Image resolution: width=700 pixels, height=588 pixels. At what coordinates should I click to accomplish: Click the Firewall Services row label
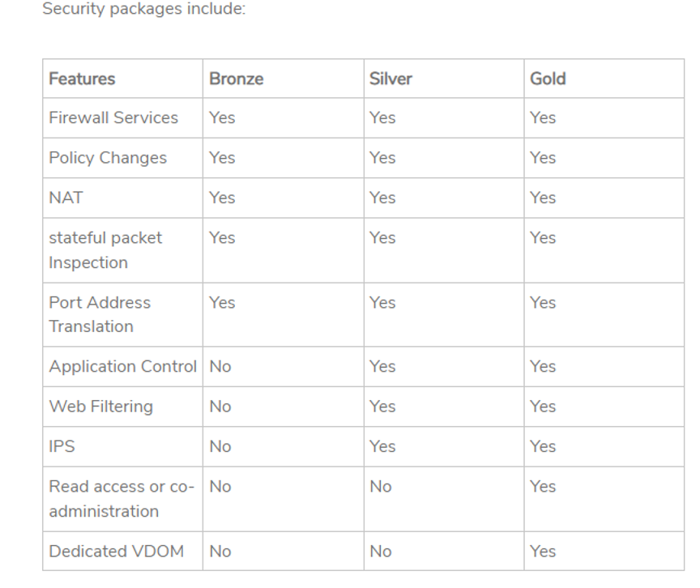point(113,118)
